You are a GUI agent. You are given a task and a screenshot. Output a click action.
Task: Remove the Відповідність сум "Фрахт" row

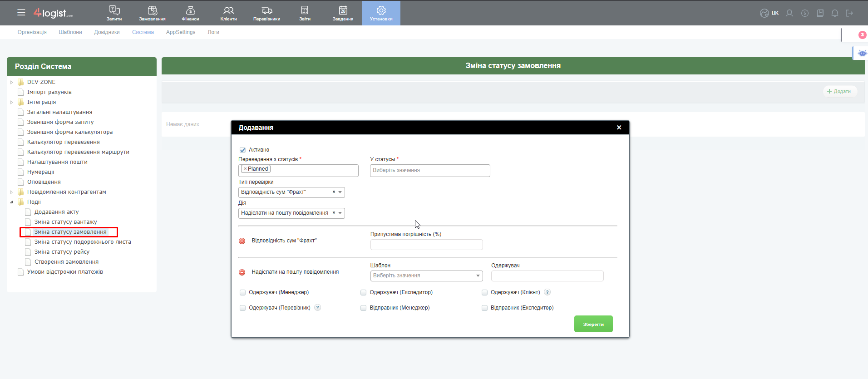(x=242, y=241)
